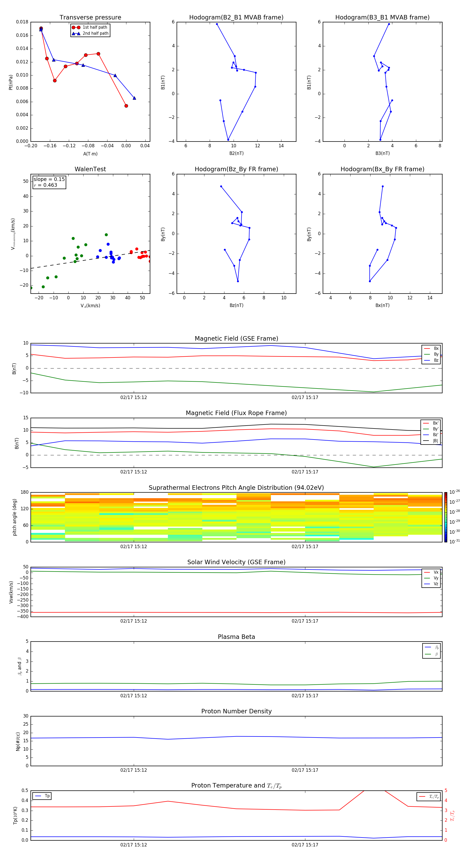Viewport: 473px width, 868px height.
Task: Click the 'Vx' legend entry in velocity plot
Action: pos(431,572)
